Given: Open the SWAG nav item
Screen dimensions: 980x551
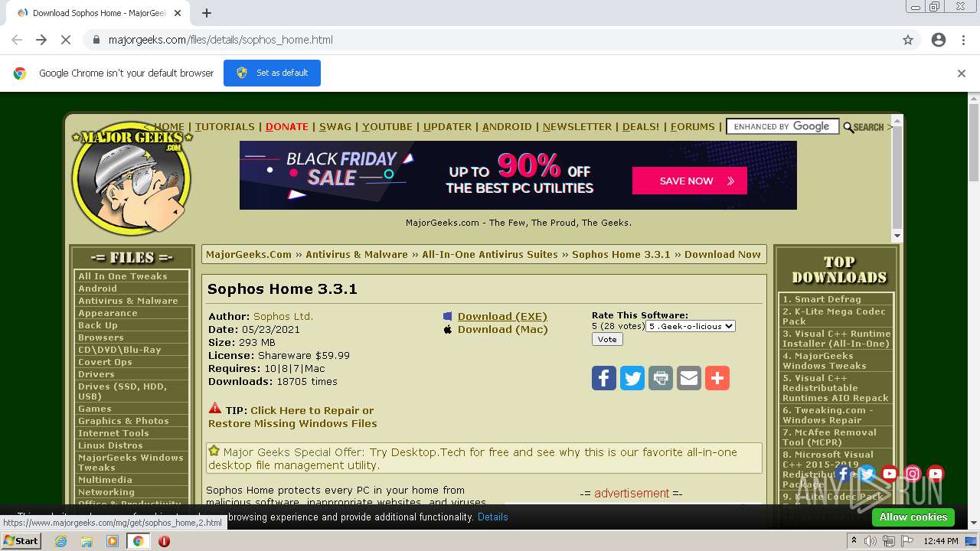Looking at the screenshot, I should click(335, 127).
